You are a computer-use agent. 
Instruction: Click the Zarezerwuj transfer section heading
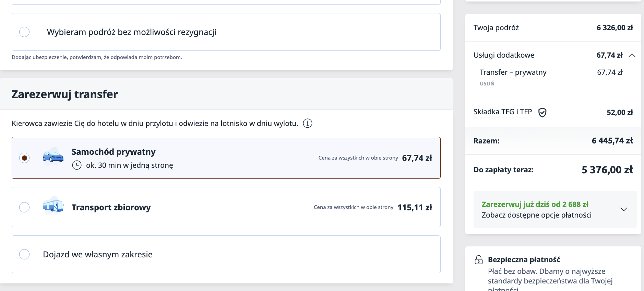coord(64,94)
